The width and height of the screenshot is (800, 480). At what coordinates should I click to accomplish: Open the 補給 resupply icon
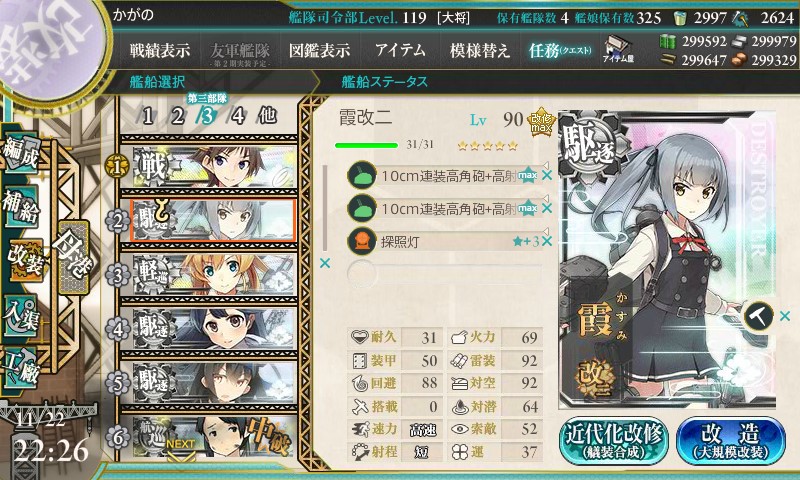(21, 206)
